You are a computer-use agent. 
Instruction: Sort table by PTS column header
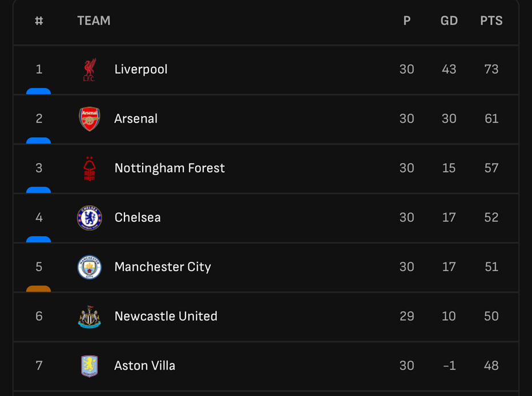(491, 21)
